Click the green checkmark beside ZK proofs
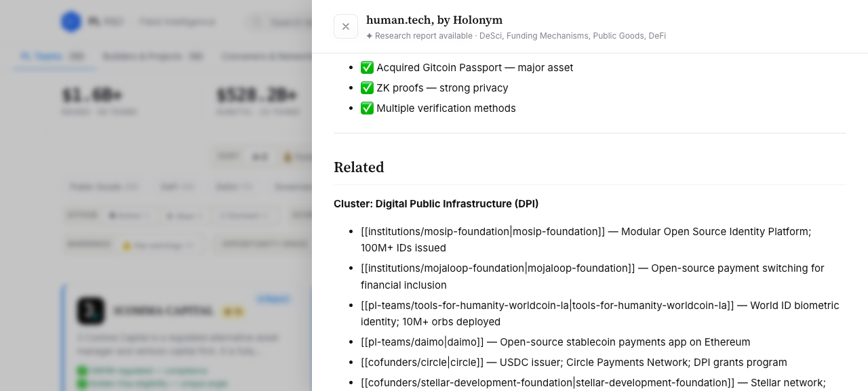The image size is (868, 391). pos(367,88)
